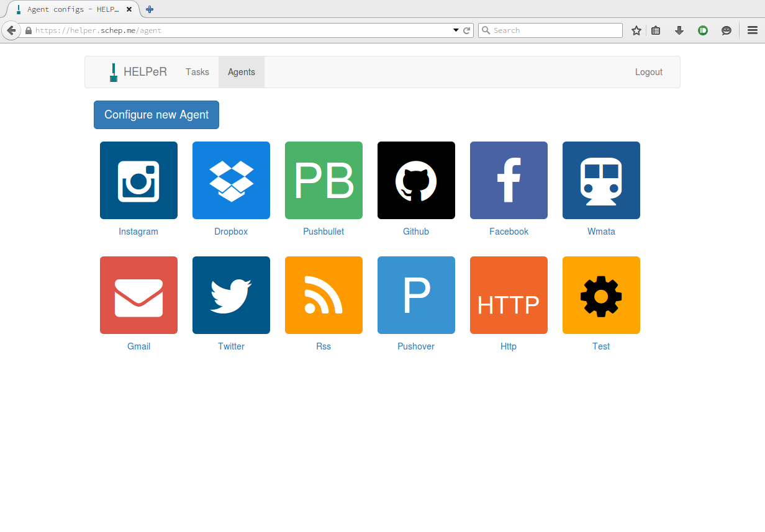Open a new tab with plus icon
Screen dimensions: 765x532
pos(150,9)
